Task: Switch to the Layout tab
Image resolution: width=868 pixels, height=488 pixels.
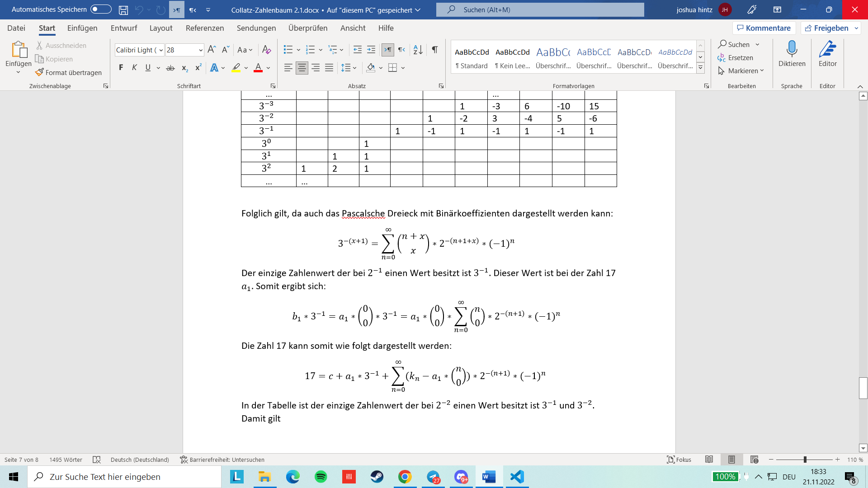Action: (x=161, y=28)
